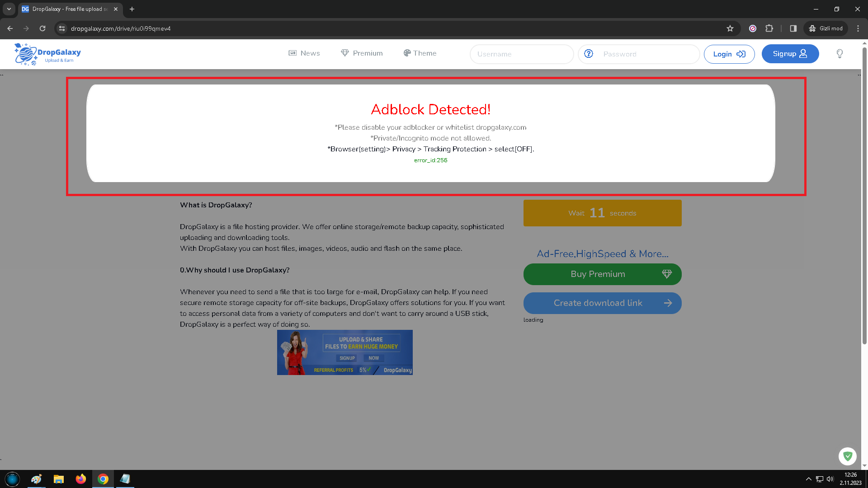This screenshot has width=868, height=488.
Task: Click the Buy Premium button
Action: pos(602,274)
